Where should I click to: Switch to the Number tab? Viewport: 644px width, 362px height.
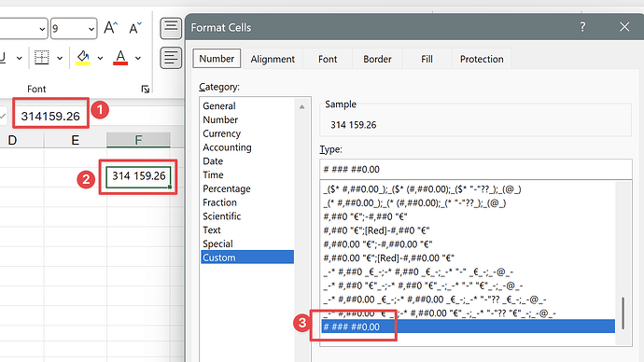(x=217, y=59)
